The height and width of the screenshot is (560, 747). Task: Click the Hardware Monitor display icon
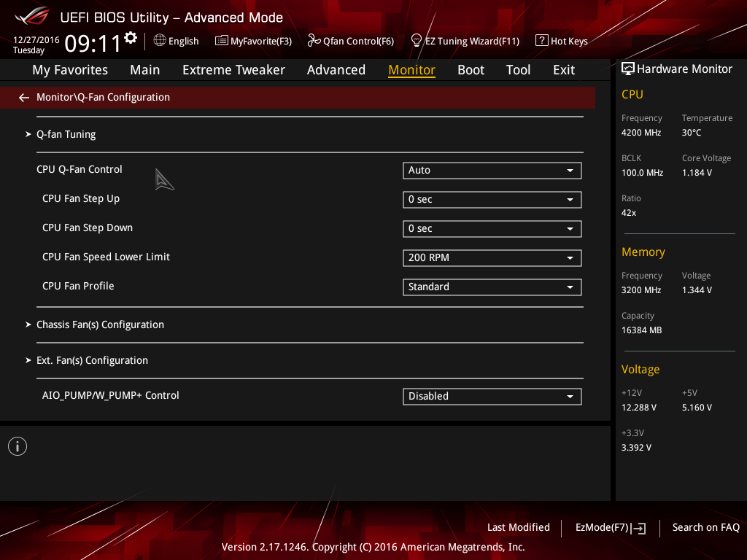click(628, 69)
